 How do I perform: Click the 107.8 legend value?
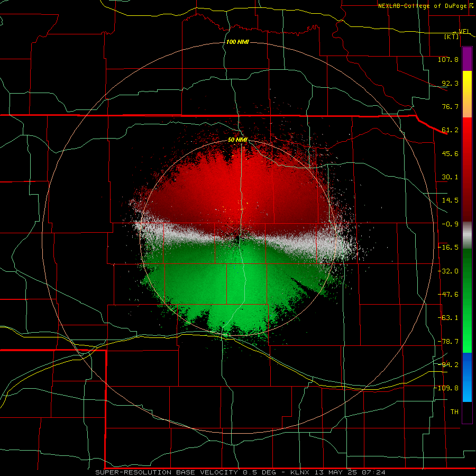448,59
